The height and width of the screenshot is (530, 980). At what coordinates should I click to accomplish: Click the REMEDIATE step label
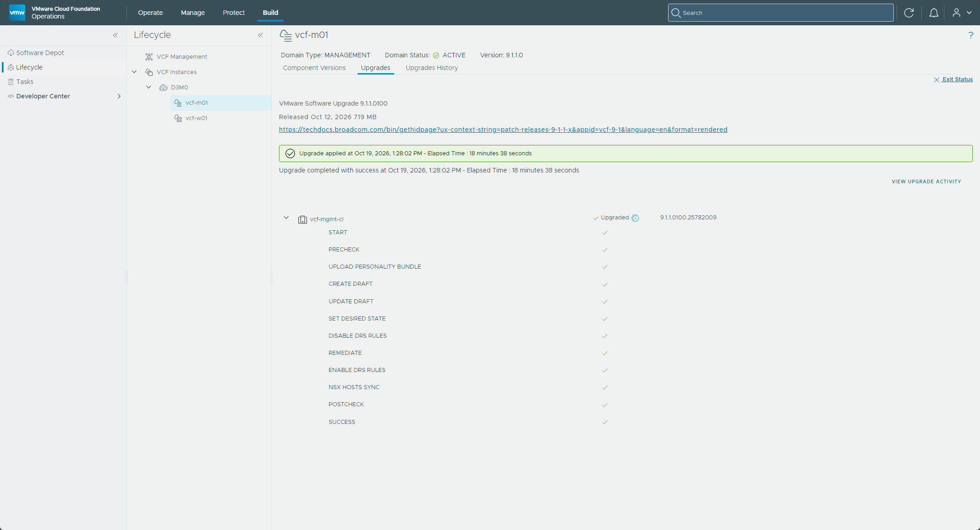click(345, 353)
